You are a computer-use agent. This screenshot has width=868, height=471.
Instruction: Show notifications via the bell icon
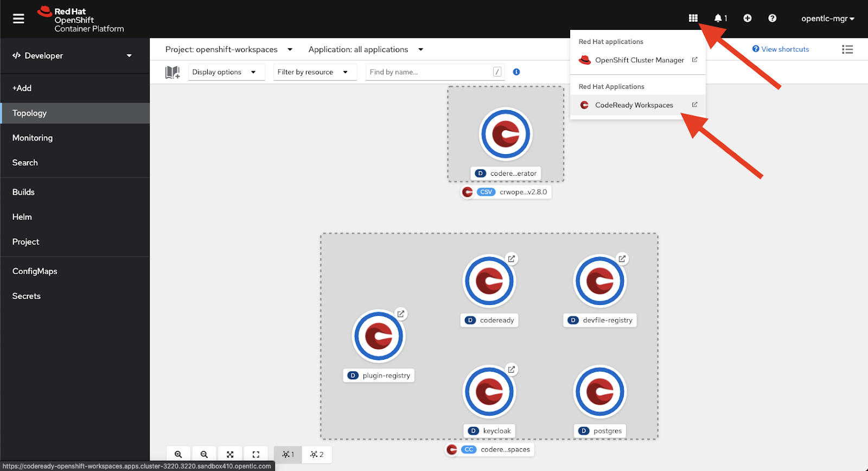[720, 18]
